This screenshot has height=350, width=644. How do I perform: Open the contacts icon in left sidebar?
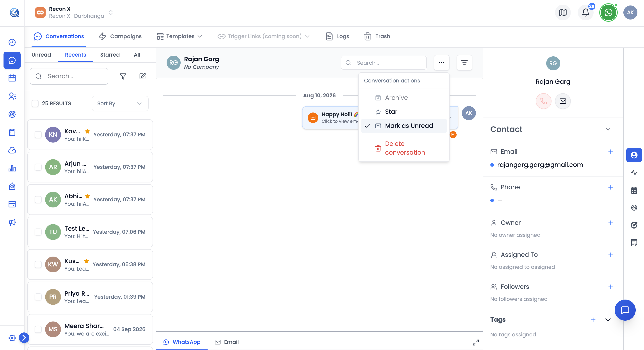point(12,96)
